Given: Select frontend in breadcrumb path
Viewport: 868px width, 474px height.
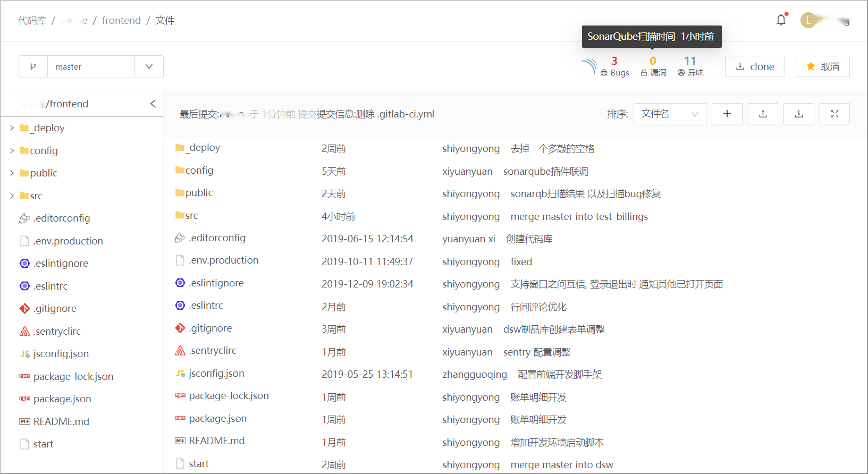Looking at the screenshot, I should point(121,21).
